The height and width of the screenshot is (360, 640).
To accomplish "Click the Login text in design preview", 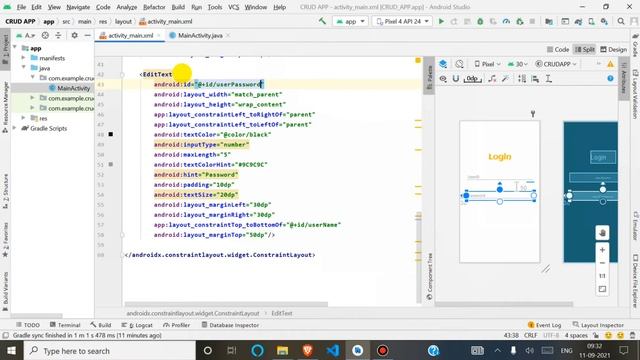I will [x=500, y=156].
